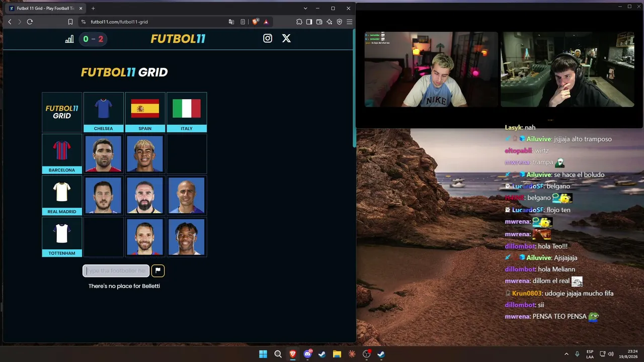Screen dimensions: 644x362
Task: Click the Tottenham–Spain player photo
Action: [x=145, y=237]
